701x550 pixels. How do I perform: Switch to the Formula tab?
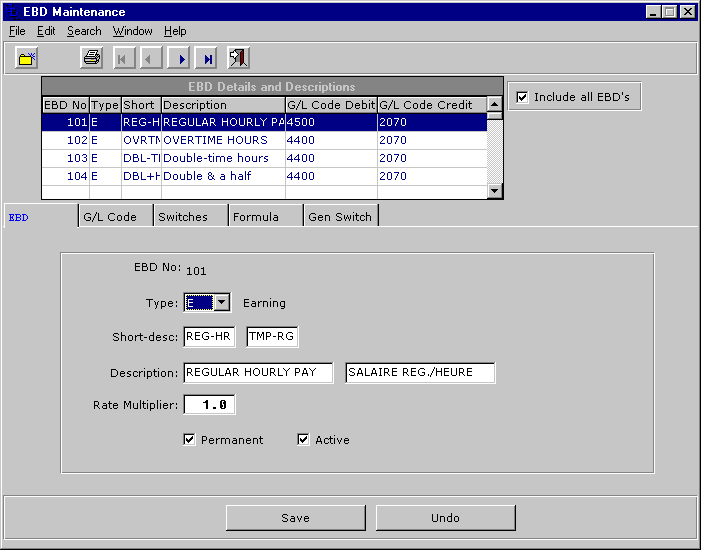[255, 217]
